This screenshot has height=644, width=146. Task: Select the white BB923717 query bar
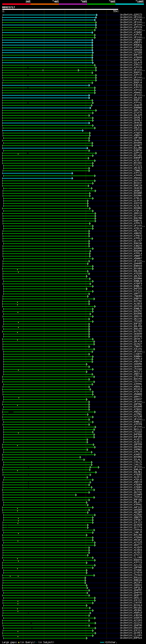pyautogui.click(x=60, y=10)
